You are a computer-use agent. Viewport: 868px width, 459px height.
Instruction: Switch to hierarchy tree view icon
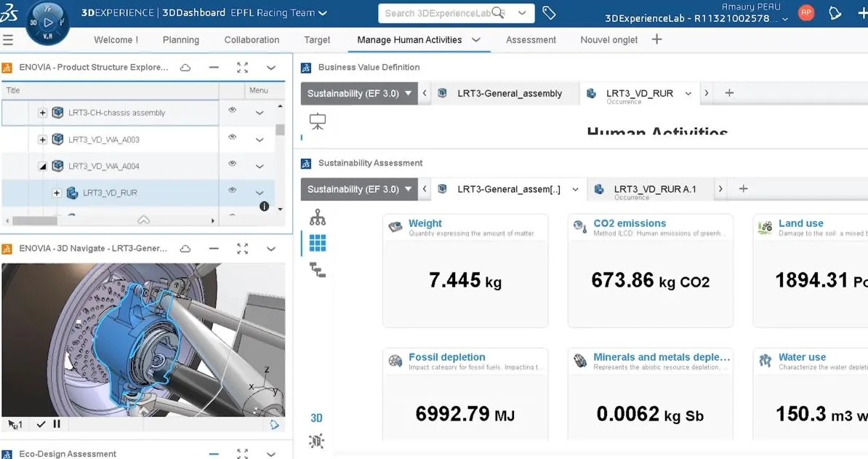318,217
